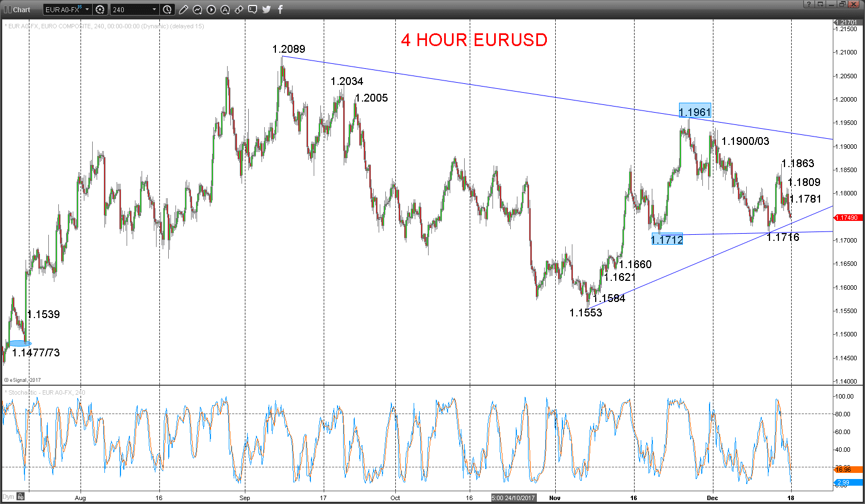865x504 pixels.
Task: Select the 1.1712 highlighted price label
Action: (x=667, y=239)
